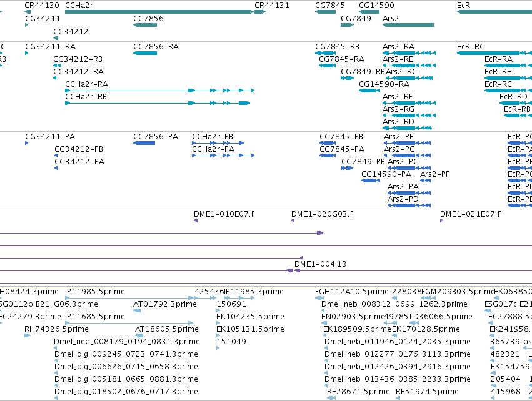532x401 pixels.
Task: Select transcript CG7845-RB
Action: coord(325,53)
